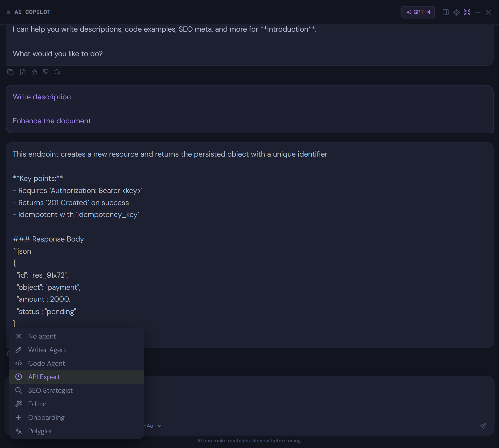Click the Write description suggestion

pos(42,97)
